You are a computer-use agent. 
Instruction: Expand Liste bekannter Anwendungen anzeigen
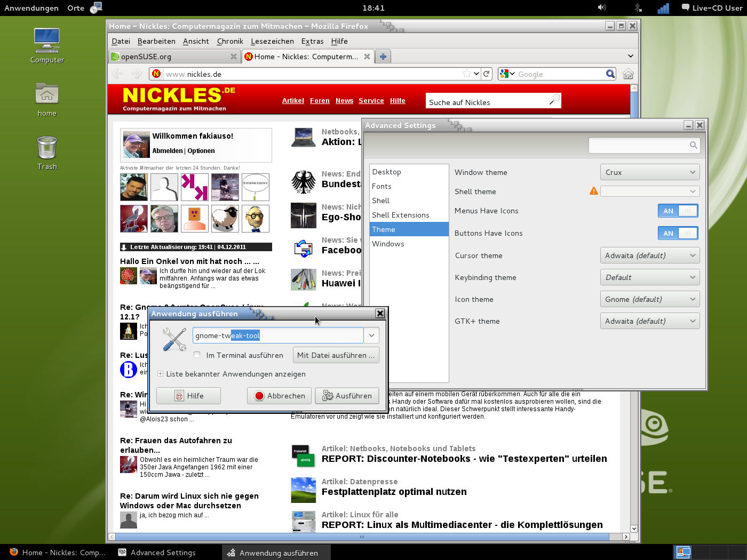coord(160,374)
